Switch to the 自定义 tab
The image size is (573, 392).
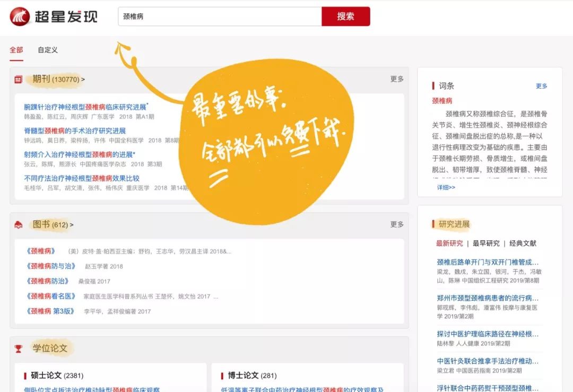tap(48, 50)
